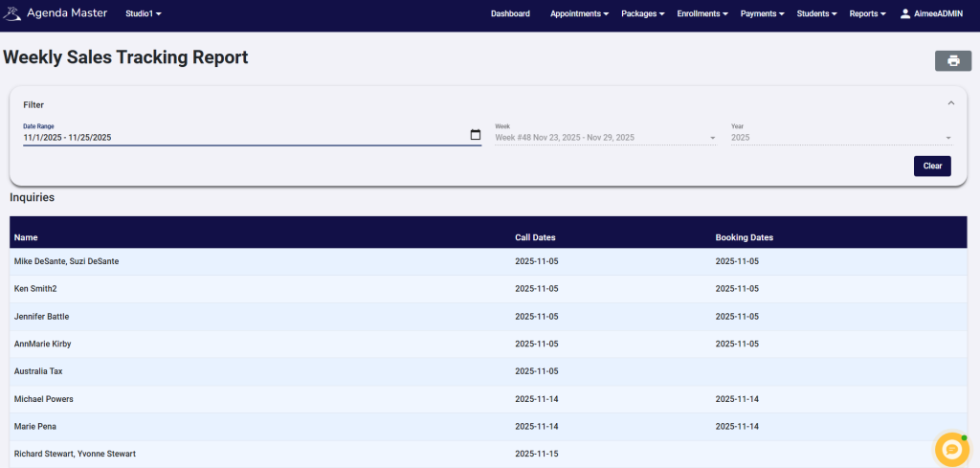
Task: Open the Appointments menu
Action: (580, 14)
